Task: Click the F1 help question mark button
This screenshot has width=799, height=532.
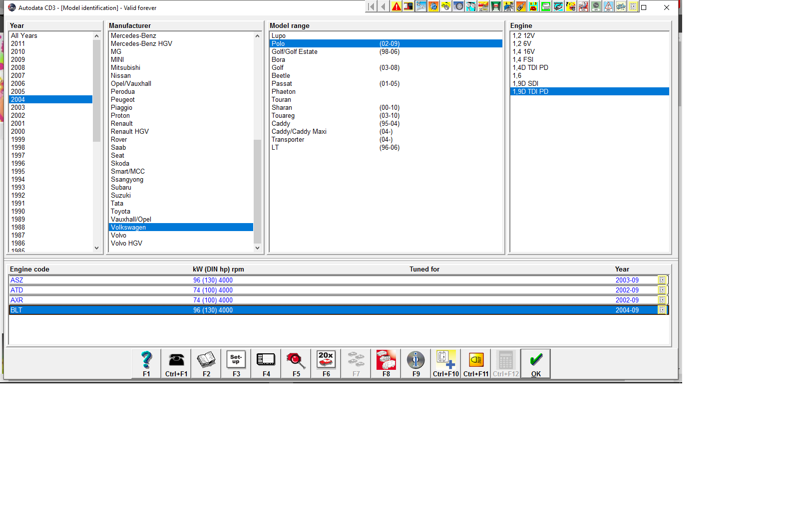Action: tap(146, 363)
